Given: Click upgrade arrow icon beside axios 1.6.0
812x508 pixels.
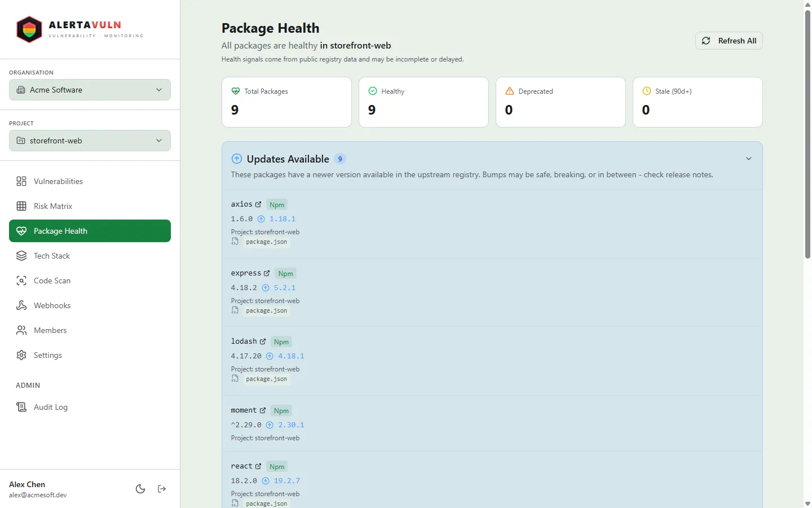Looking at the screenshot, I should click(261, 219).
